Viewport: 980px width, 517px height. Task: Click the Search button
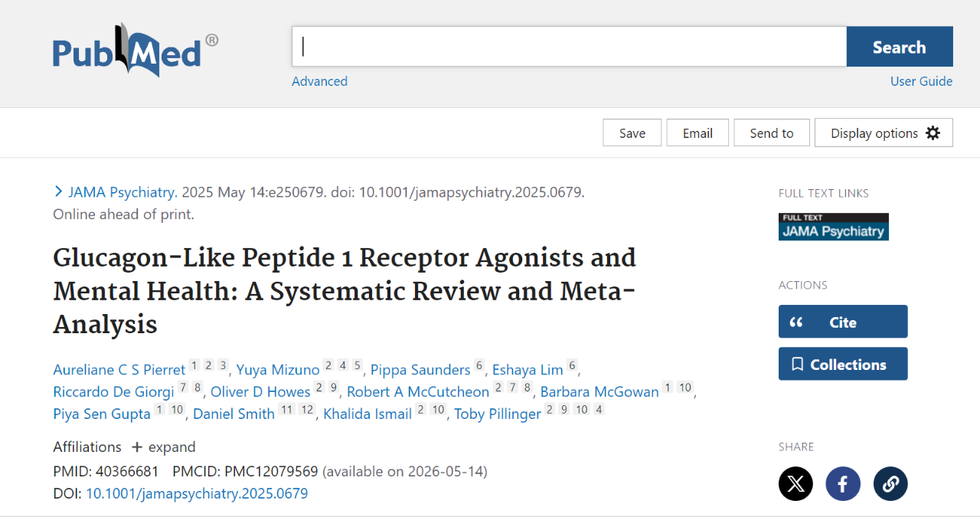(x=900, y=47)
